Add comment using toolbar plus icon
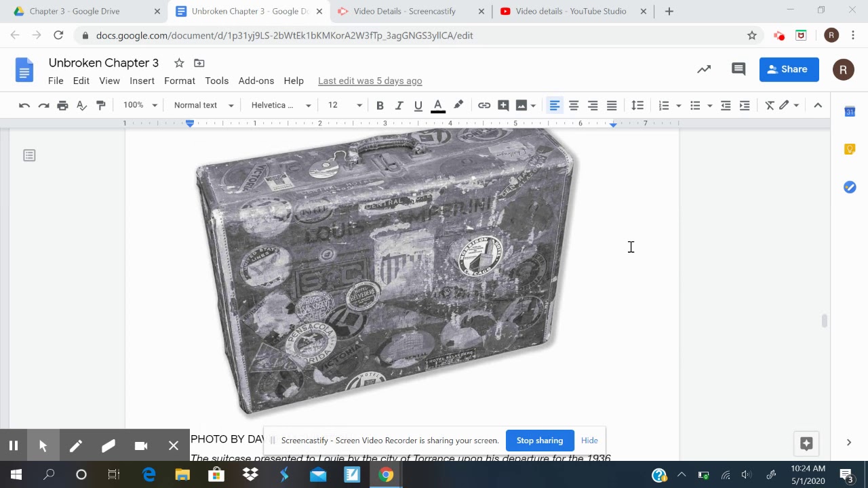 click(x=503, y=105)
